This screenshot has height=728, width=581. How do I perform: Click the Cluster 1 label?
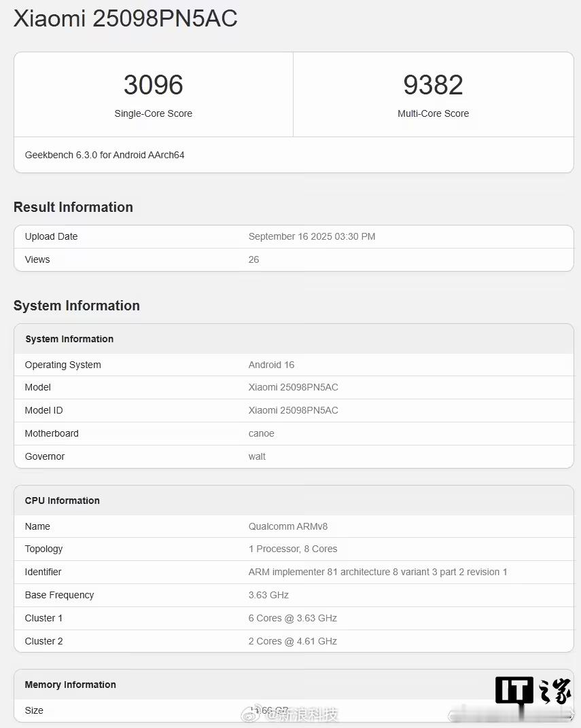pyautogui.click(x=43, y=619)
